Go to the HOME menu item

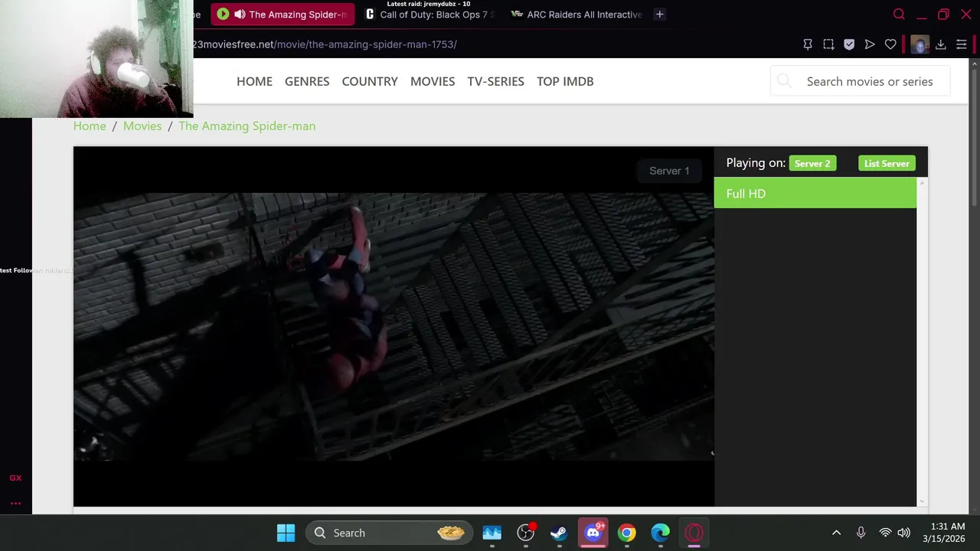point(254,81)
